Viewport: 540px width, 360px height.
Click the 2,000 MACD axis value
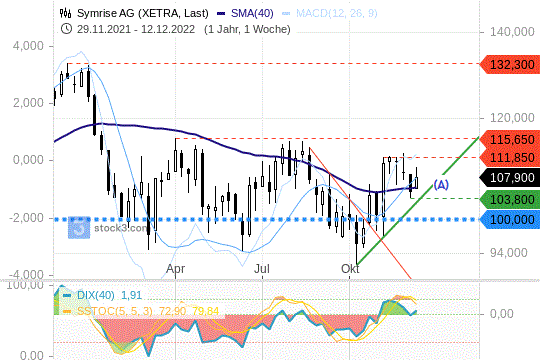[x=28, y=103]
